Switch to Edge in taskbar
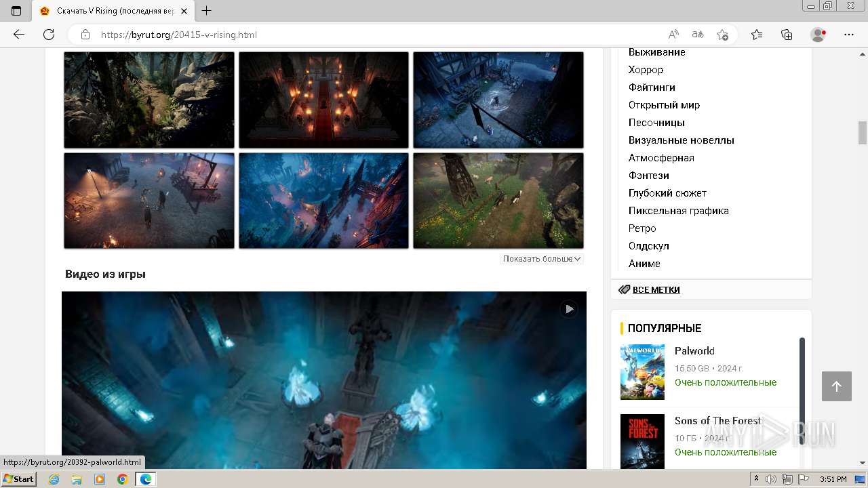868x488 pixels. [x=146, y=479]
